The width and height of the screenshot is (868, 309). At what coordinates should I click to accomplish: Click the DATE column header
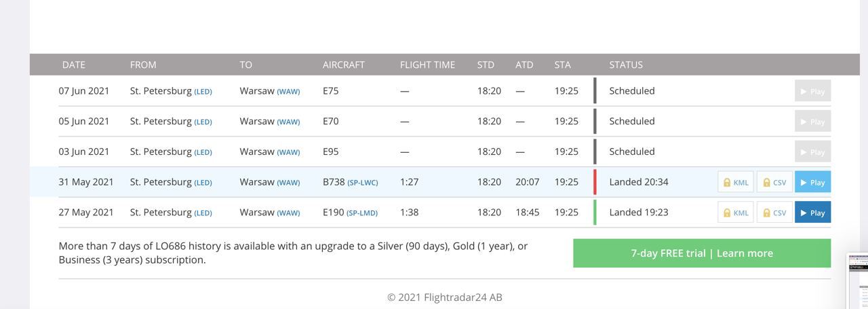[x=74, y=65]
